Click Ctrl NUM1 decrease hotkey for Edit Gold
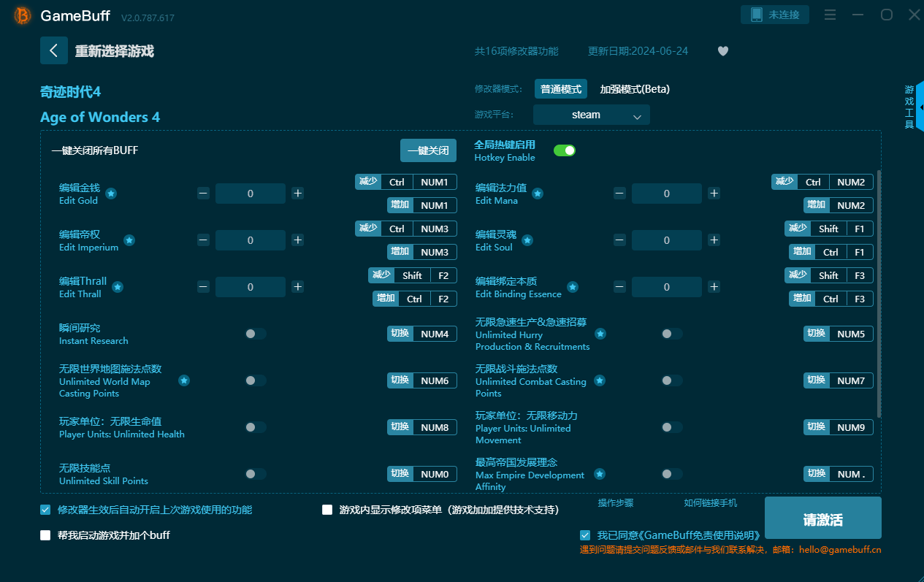 pos(406,182)
